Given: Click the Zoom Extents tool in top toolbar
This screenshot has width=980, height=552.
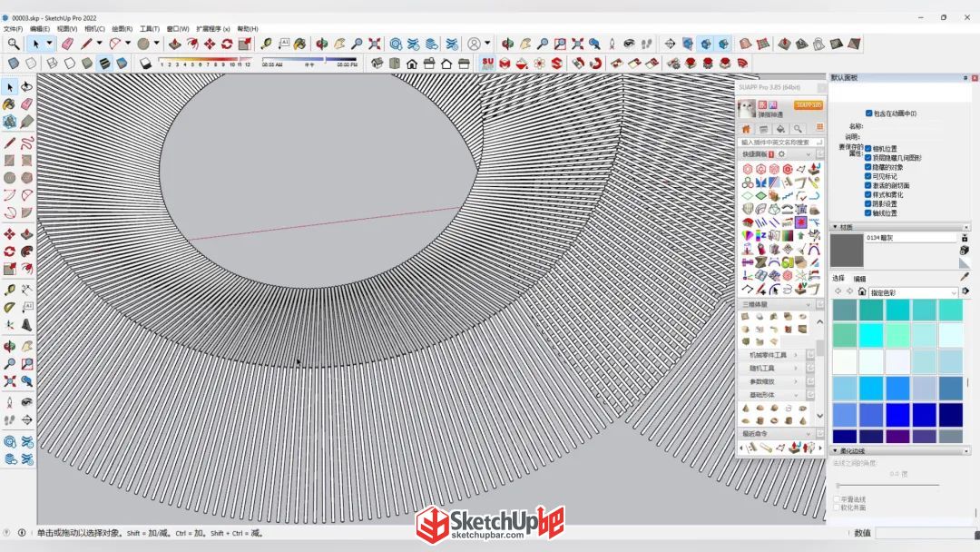Looking at the screenshot, I should [x=375, y=44].
